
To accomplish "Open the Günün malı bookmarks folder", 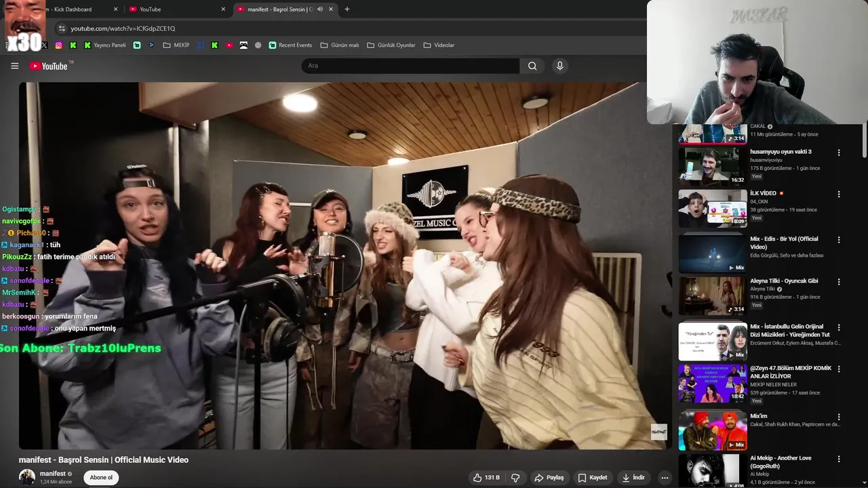I will [339, 45].
